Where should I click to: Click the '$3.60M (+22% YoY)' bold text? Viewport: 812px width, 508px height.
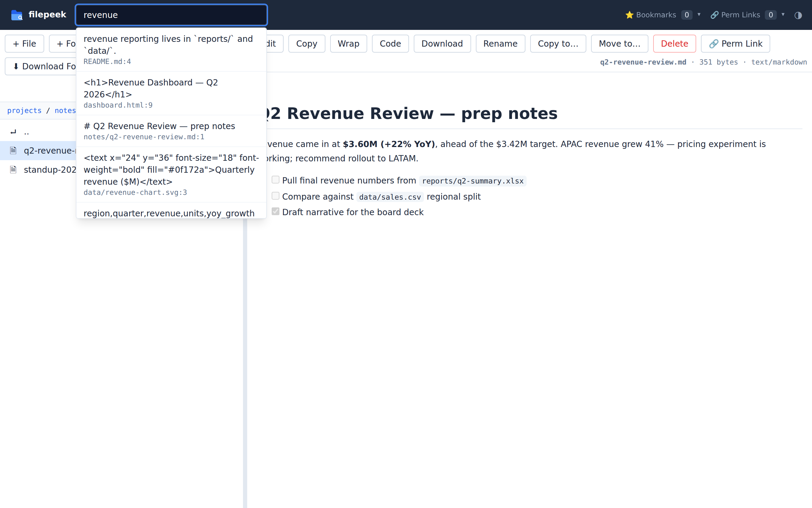pyautogui.click(x=389, y=144)
